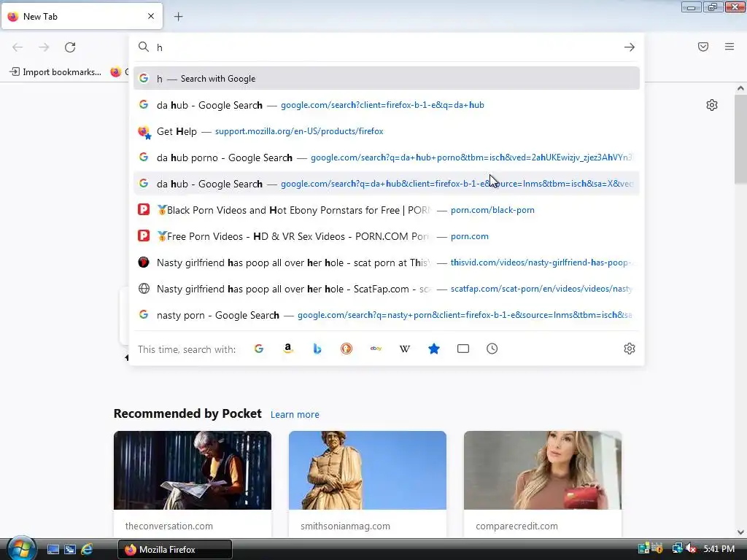Click the address bar text field
Viewport: 747px width, 560px height.
[x=386, y=47]
